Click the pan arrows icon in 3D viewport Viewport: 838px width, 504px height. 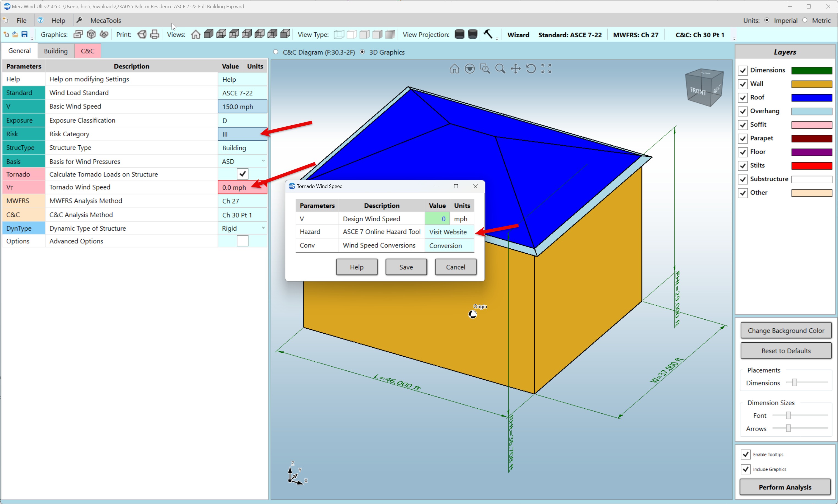tap(515, 69)
